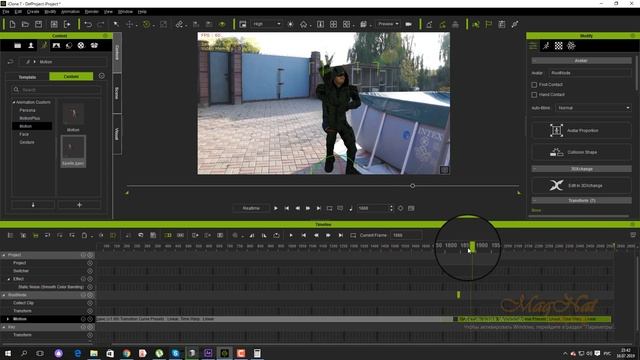This screenshot has width=640, height=360.
Task: Click the Current Frame input field
Action: [406, 236]
